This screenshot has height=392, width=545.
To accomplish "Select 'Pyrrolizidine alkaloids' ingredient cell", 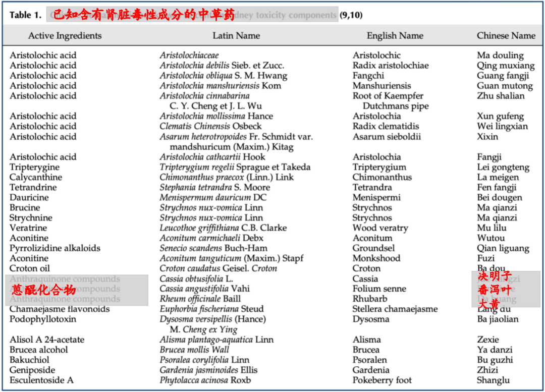I will click(x=55, y=248).
